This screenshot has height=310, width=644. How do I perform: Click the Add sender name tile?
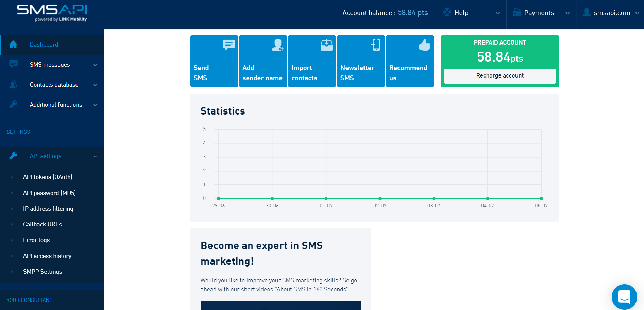tap(263, 61)
